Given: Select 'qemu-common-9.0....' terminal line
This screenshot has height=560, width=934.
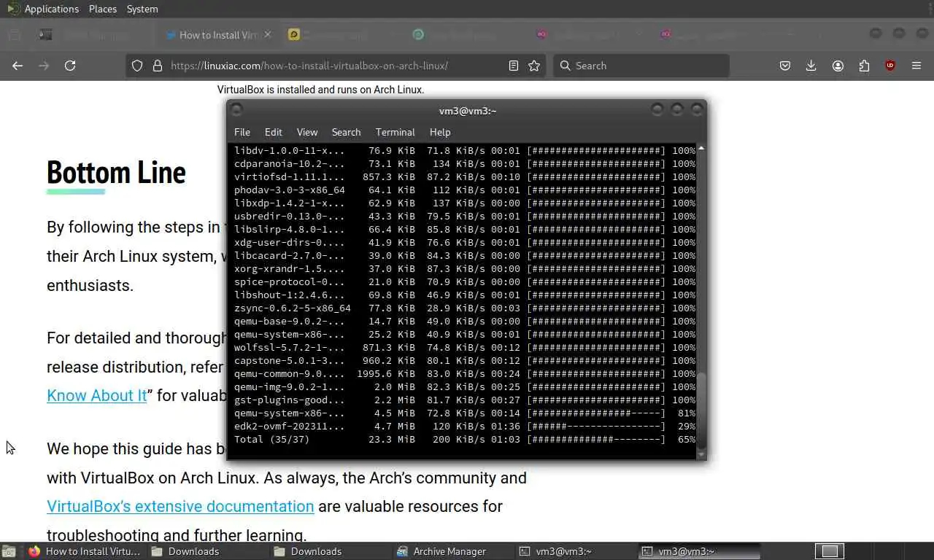Looking at the screenshot, I should click(464, 374).
